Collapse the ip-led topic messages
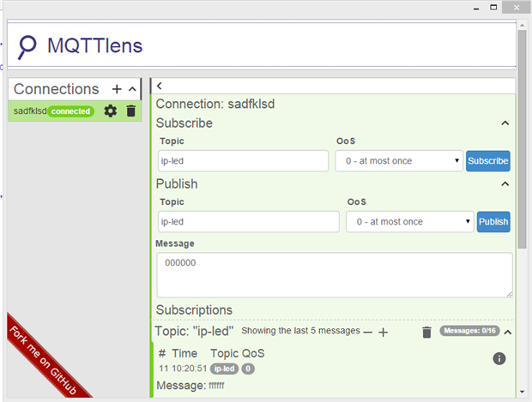Screen dimensions: 532x402 pyautogui.click(x=507, y=332)
